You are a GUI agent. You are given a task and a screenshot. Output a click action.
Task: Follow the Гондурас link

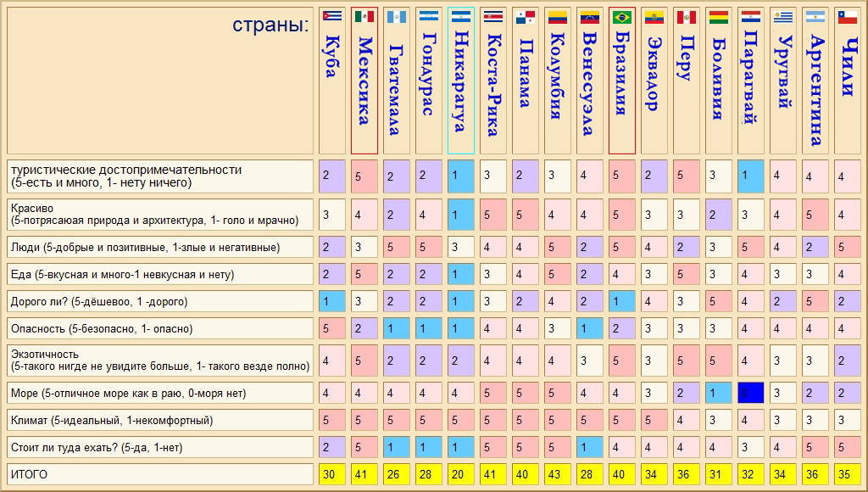(x=428, y=74)
